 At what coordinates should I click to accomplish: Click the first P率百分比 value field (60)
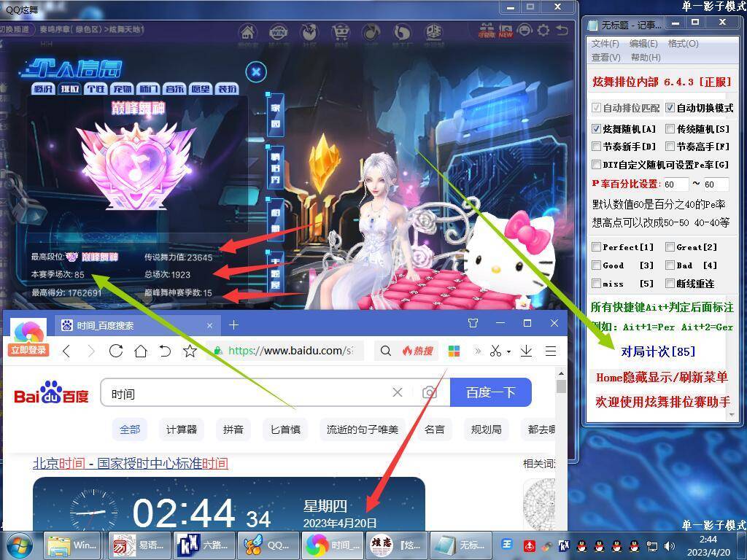pos(676,184)
